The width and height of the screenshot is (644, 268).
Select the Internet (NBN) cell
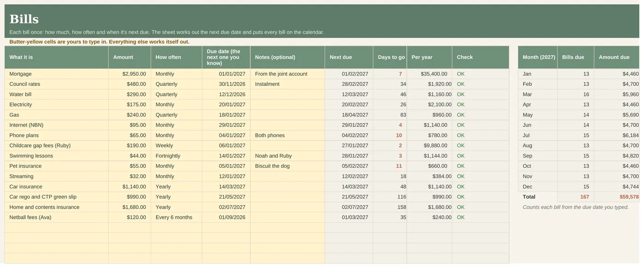(x=57, y=125)
